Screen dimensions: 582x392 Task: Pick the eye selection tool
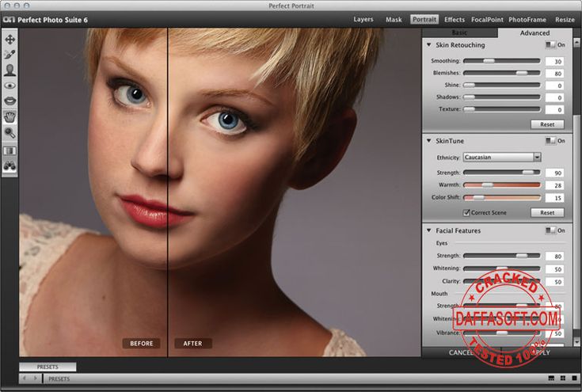[x=10, y=86]
